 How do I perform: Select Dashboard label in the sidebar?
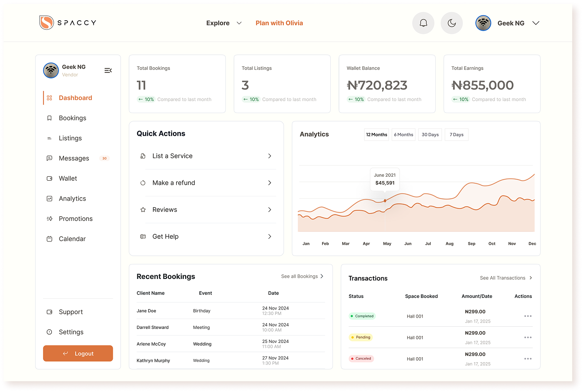[x=75, y=98]
